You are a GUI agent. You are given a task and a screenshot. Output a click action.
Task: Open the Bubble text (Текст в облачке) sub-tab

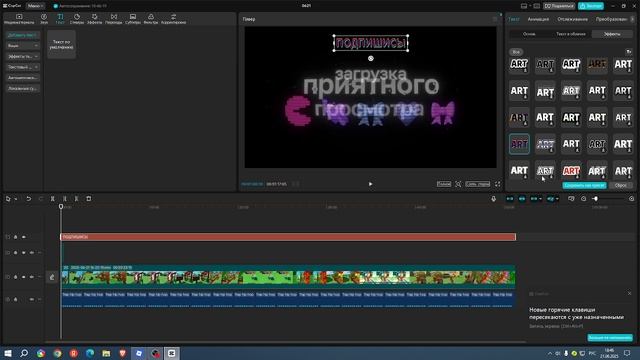point(571,34)
